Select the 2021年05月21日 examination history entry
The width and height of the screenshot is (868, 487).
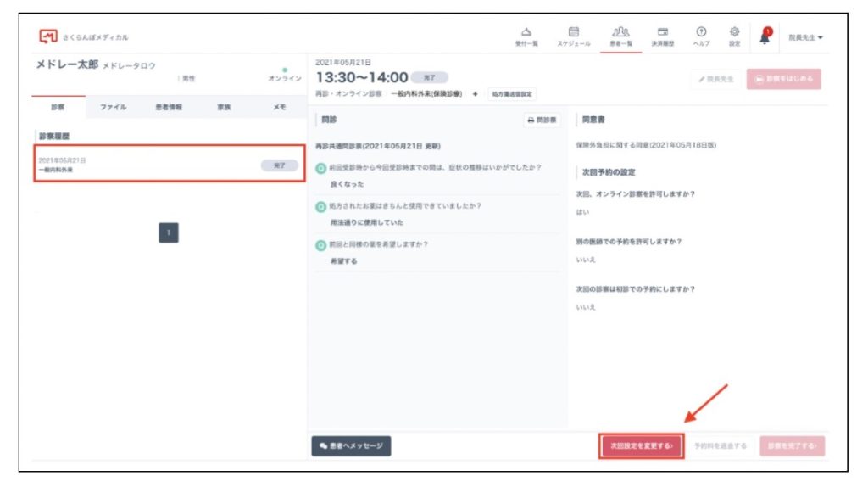pyautogui.click(x=166, y=165)
